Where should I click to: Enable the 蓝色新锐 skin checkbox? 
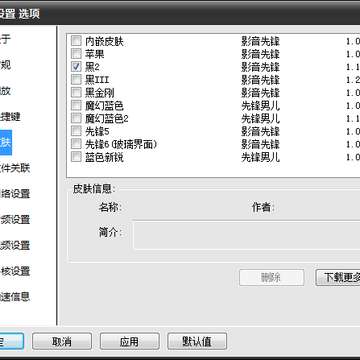point(76,157)
